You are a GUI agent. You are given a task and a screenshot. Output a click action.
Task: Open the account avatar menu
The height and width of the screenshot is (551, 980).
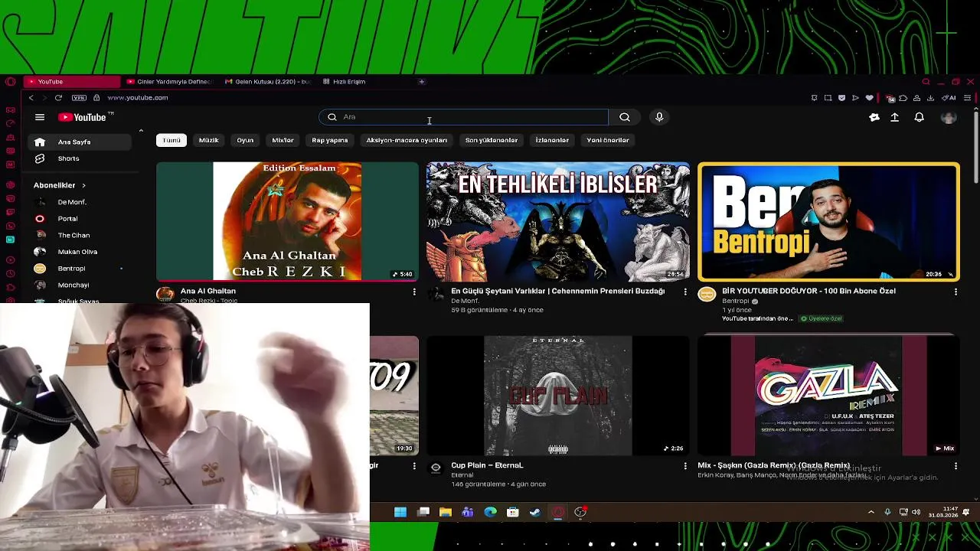pyautogui.click(x=949, y=117)
